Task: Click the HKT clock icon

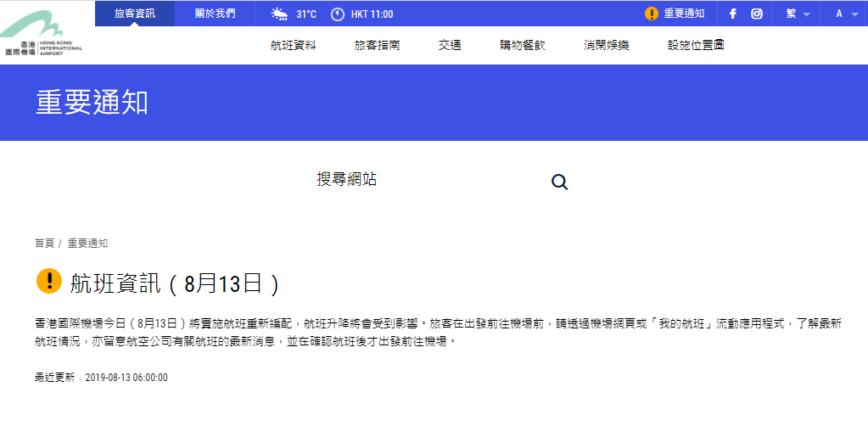Action: 338,14
